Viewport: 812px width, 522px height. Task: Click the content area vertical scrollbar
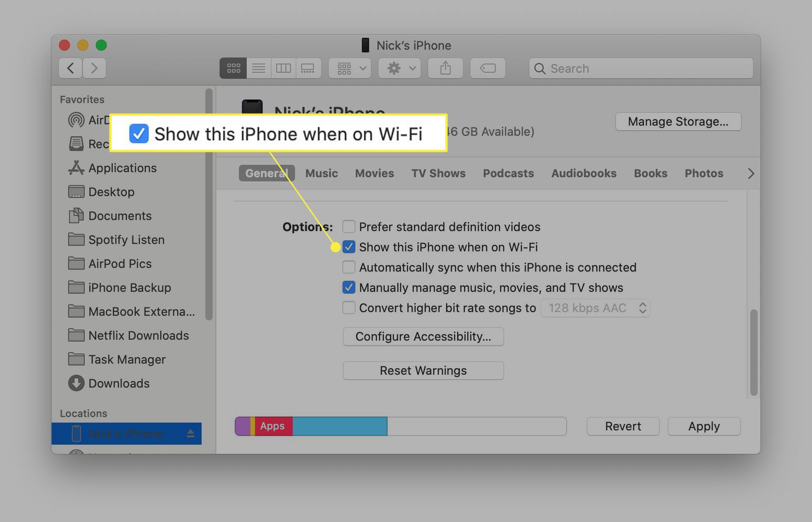(x=754, y=353)
